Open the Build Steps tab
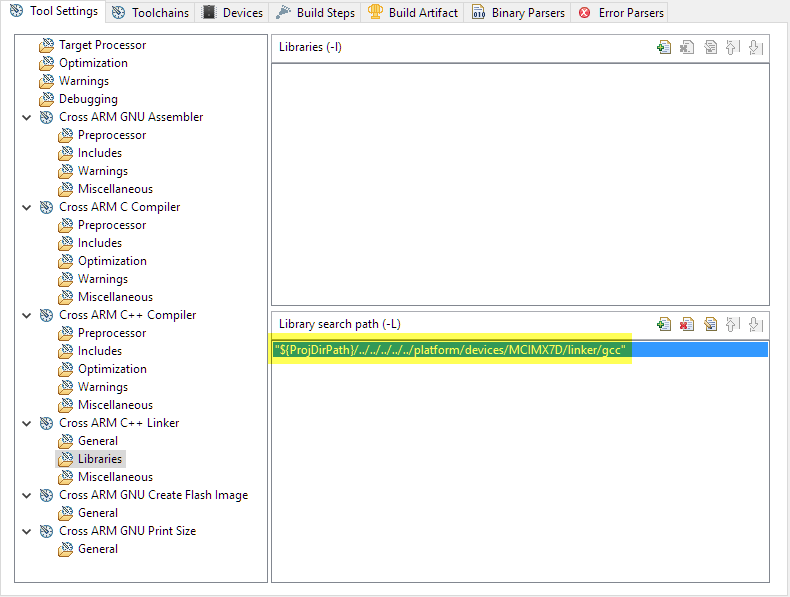This screenshot has width=790, height=597. click(x=315, y=13)
